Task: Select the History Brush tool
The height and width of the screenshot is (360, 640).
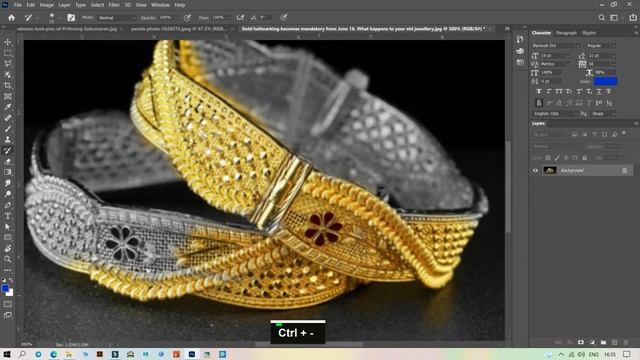Action: (x=8, y=150)
